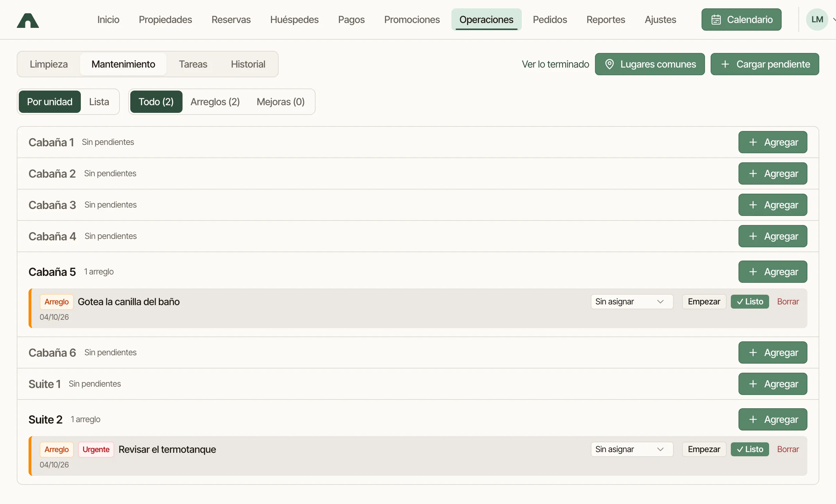Add a pending item to Suite 1

(773, 384)
